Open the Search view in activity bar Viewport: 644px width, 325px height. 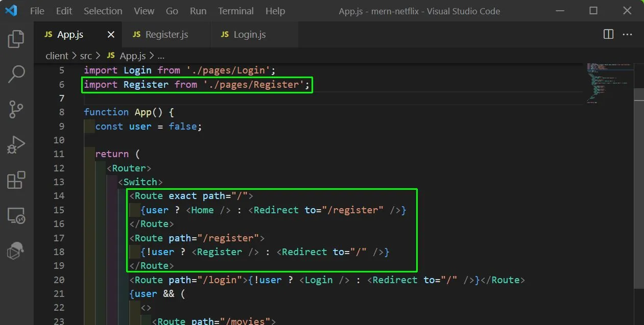pyautogui.click(x=16, y=74)
